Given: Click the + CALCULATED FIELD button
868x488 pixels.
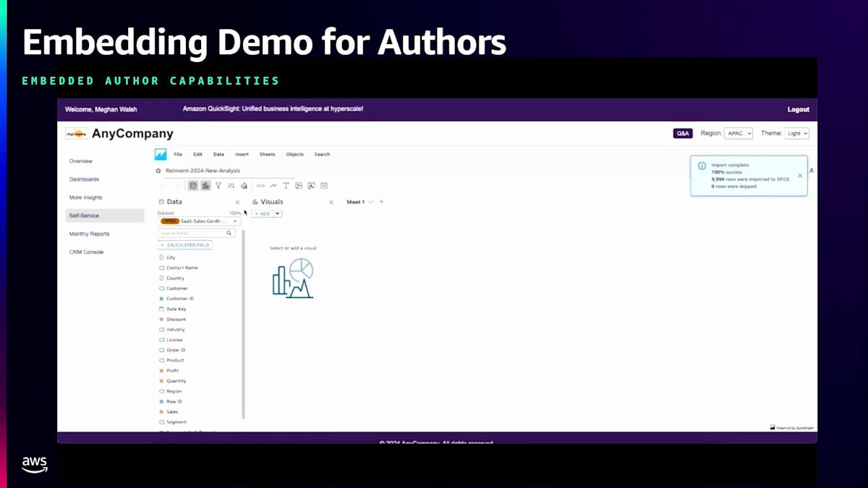Looking at the screenshot, I should (x=185, y=245).
